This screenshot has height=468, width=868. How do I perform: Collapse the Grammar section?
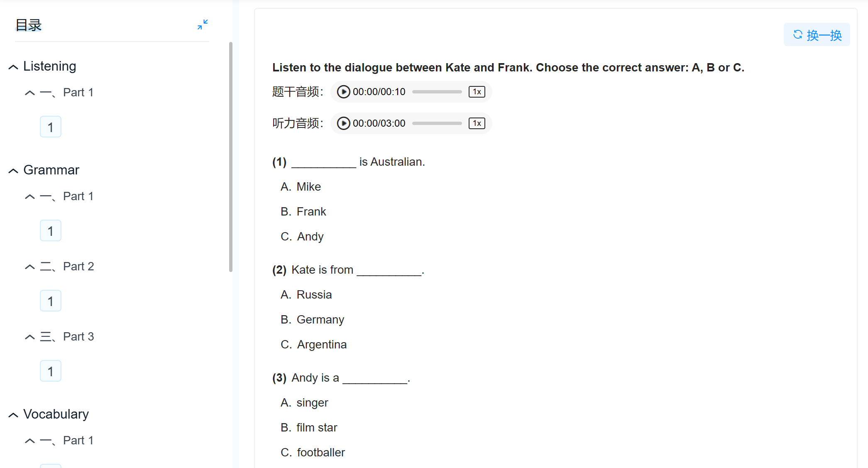pyautogui.click(x=13, y=171)
